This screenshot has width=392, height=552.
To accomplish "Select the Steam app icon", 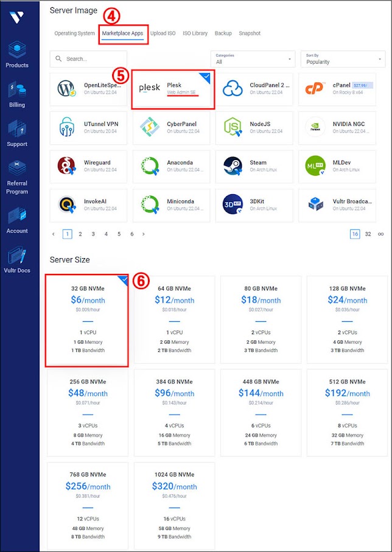I will point(233,166).
